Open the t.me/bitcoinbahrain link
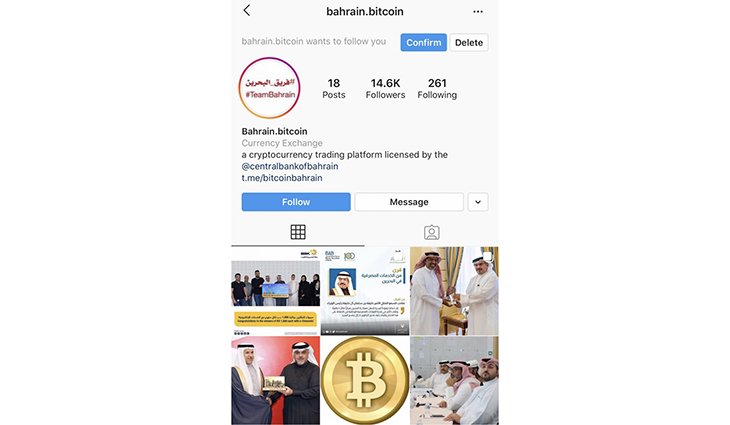Screen dimensions: 730x425 coord(282,178)
